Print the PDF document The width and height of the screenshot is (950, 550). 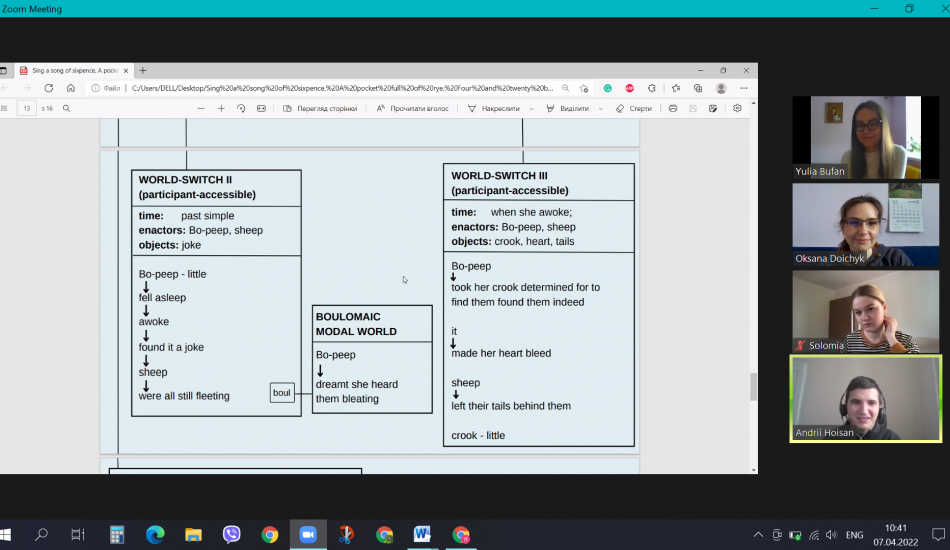coord(673,108)
